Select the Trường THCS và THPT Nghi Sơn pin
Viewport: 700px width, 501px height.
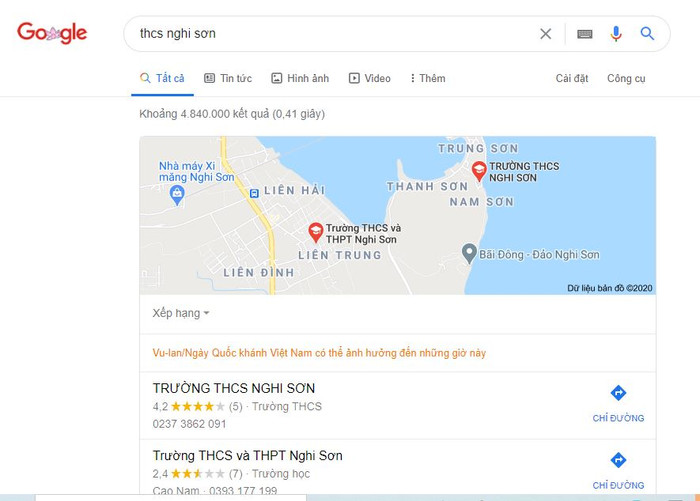coord(316,233)
